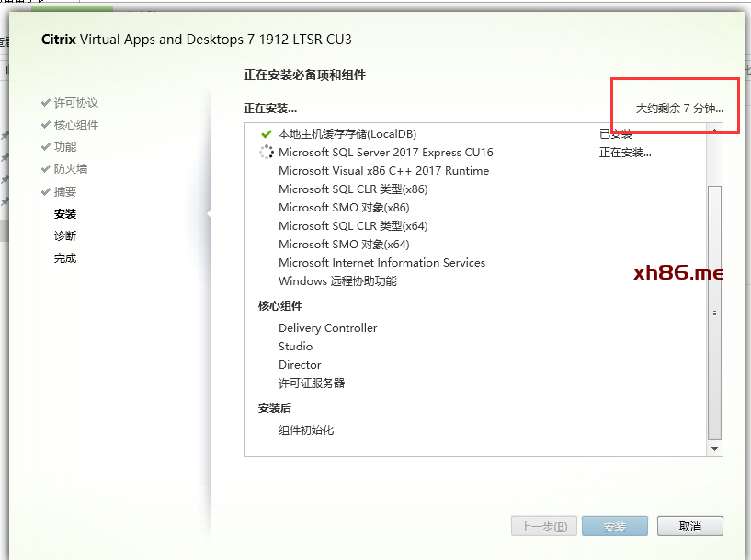The image size is (751, 560).
Task: Click the checkmark icon next to 功能
Action: 46,146
